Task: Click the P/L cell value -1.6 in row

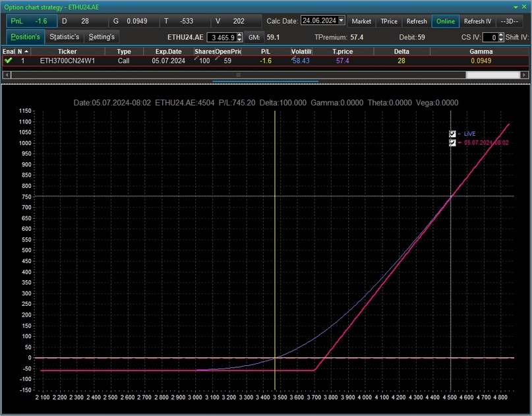Action: tap(266, 61)
